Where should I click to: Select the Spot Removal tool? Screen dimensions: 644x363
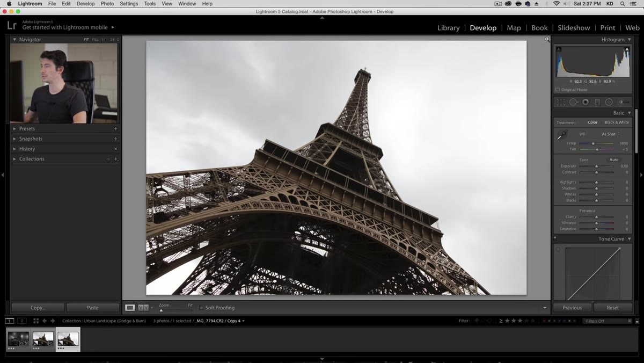click(573, 102)
